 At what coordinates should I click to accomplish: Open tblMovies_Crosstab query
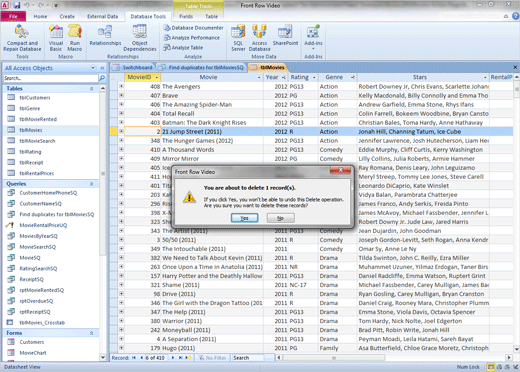pyautogui.click(x=42, y=322)
